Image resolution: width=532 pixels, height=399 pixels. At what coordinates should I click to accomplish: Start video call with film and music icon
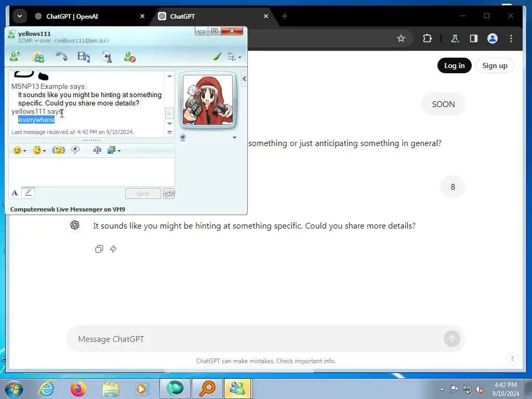point(84,56)
